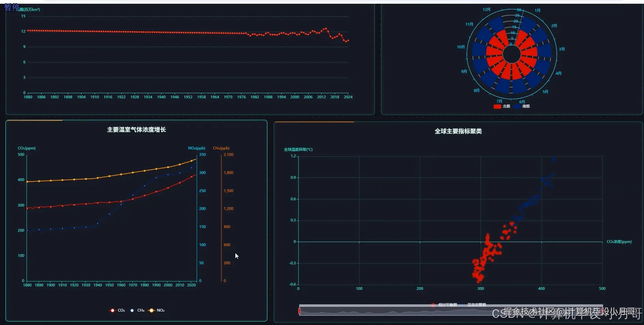
Task: Click the 6月 label on the polar chart
Action: (x=522, y=102)
